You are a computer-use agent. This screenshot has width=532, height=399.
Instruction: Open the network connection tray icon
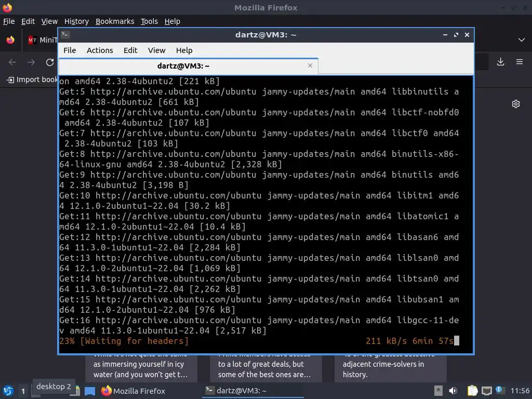[486, 391]
